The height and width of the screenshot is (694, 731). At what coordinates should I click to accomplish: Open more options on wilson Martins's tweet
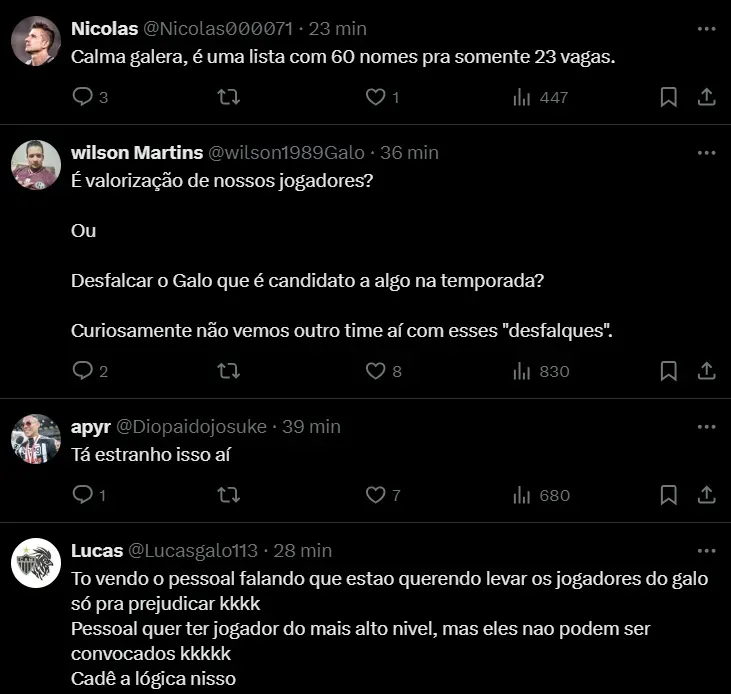coord(706,153)
